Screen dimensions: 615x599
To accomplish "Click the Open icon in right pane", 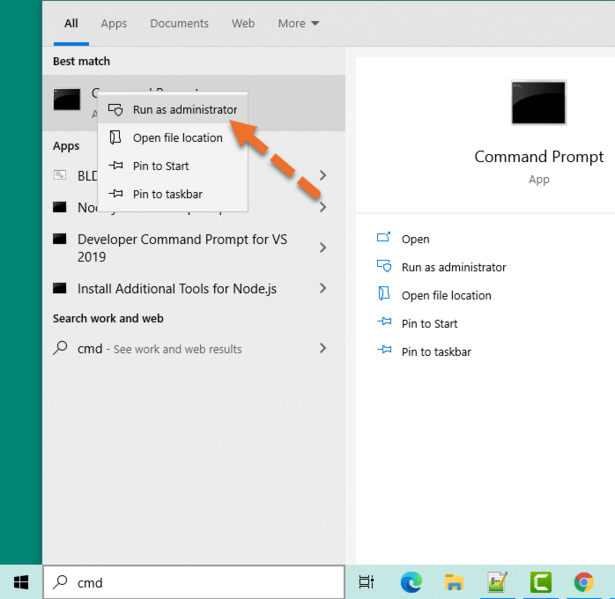I will [x=384, y=237].
